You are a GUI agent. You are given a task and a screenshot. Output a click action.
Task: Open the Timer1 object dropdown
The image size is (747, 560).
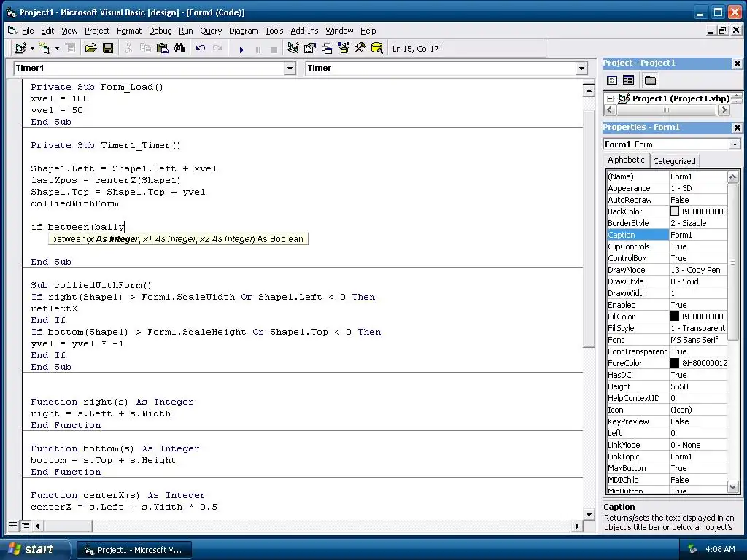click(x=290, y=69)
